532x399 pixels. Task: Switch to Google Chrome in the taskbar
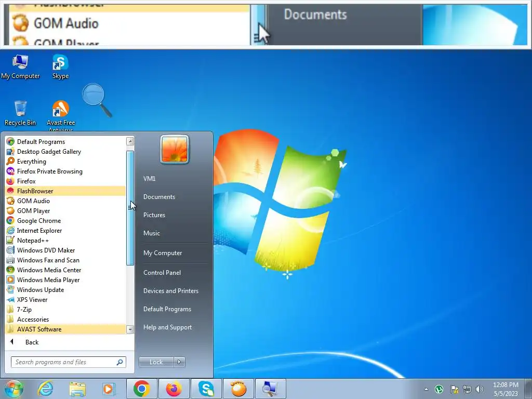tap(142, 389)
